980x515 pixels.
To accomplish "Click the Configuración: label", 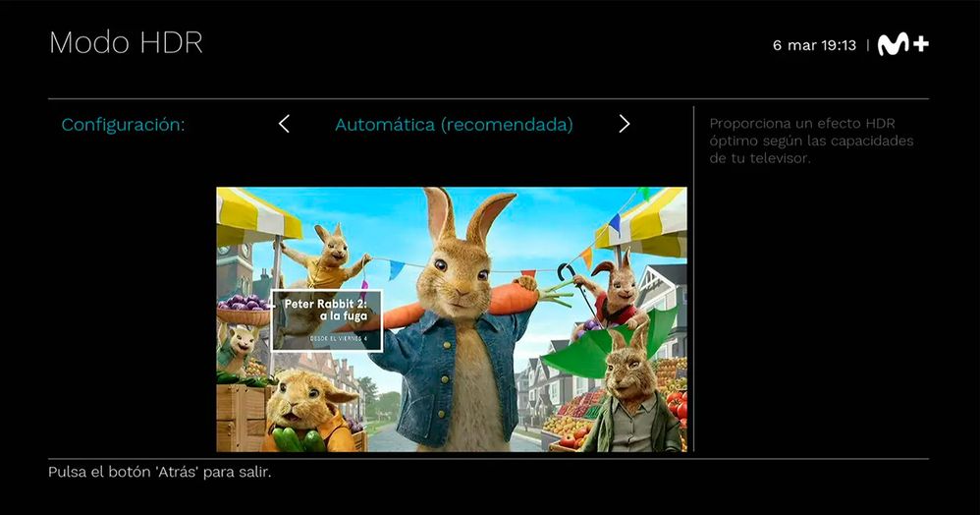I will [123, 125].
